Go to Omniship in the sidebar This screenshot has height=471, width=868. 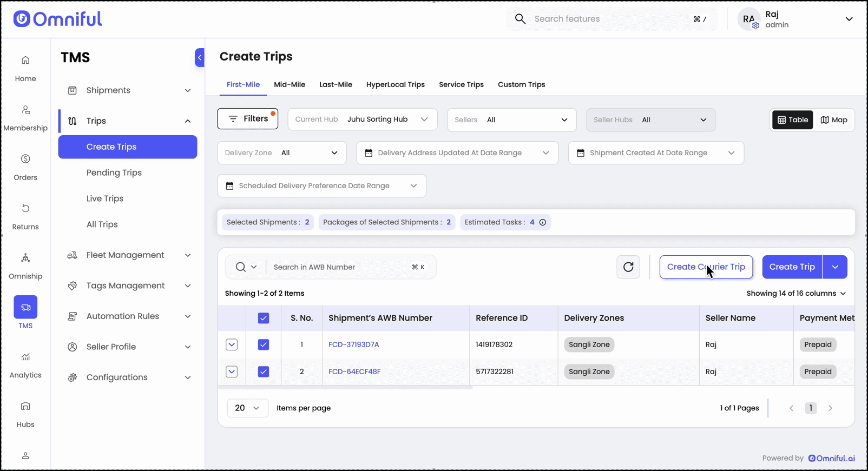[x=25, y=266]
